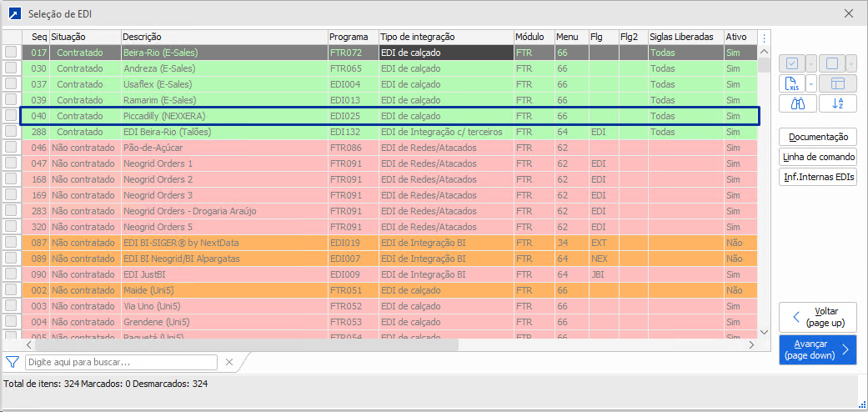Tick the checkbox for Piccadilly (NEXXERA)
Viewport: 868px width, 412px height.
tap(11, 116)
